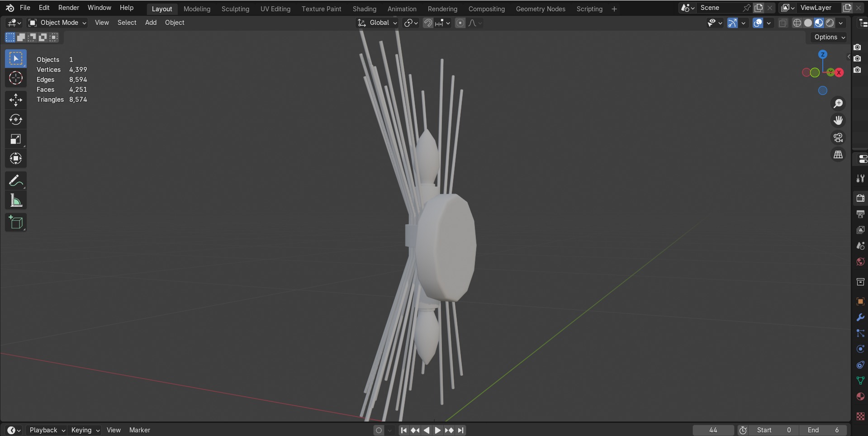Open the Tool properties tab (wrench and screwdriver)
868x436 pixels.
tap(860, 179)
